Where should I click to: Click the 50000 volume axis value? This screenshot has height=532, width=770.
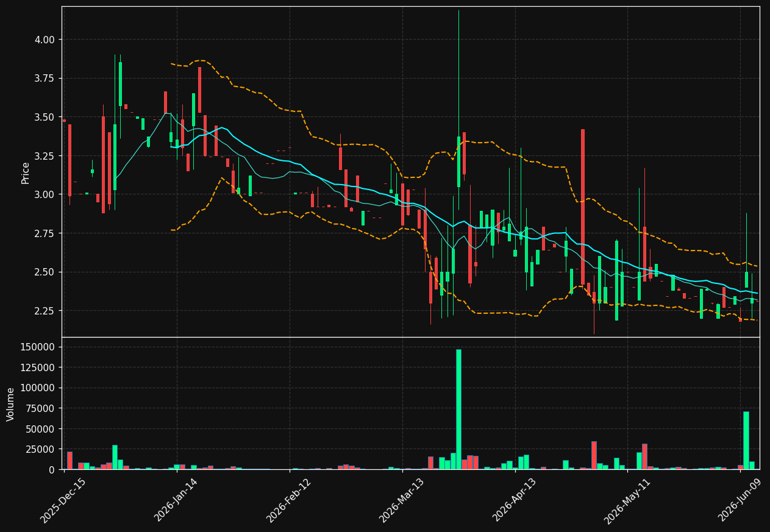point(40,429)
